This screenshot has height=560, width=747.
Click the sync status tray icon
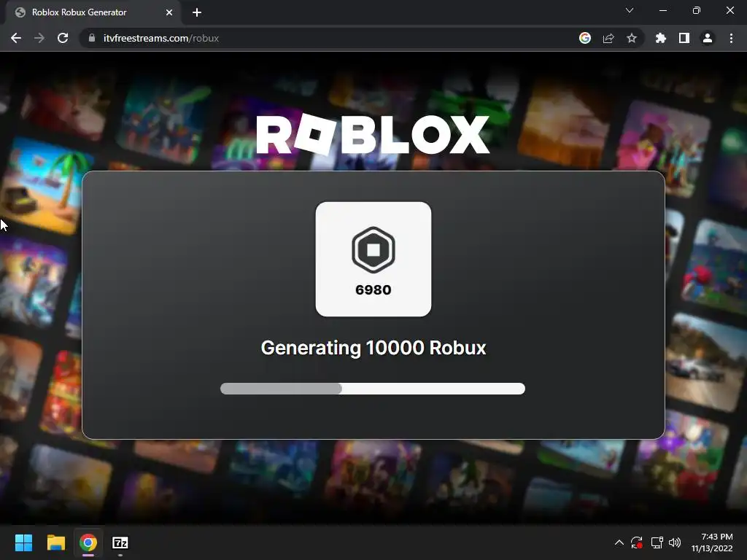click(x=636, y=542)
